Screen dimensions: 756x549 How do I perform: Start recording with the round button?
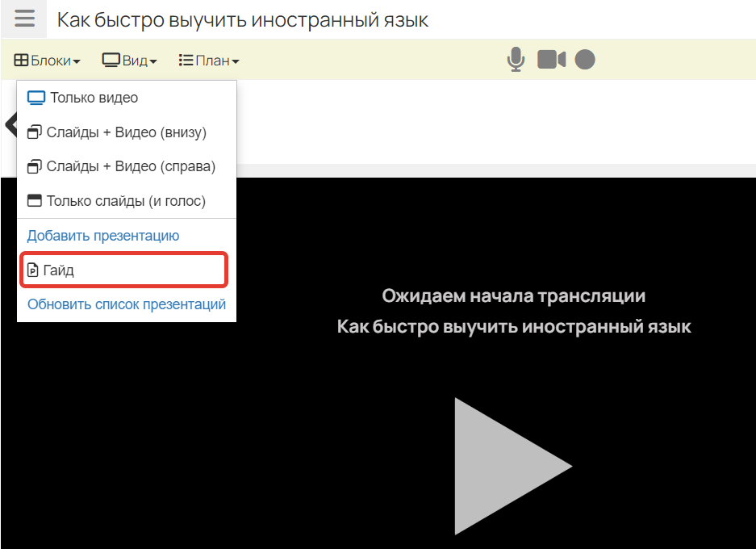tap(585, 60)
